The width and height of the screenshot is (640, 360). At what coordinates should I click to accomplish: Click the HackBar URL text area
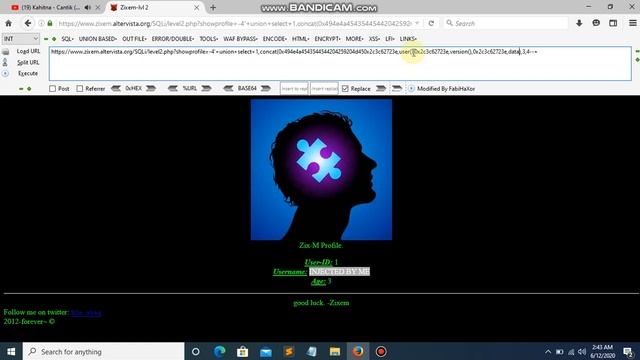340,64
